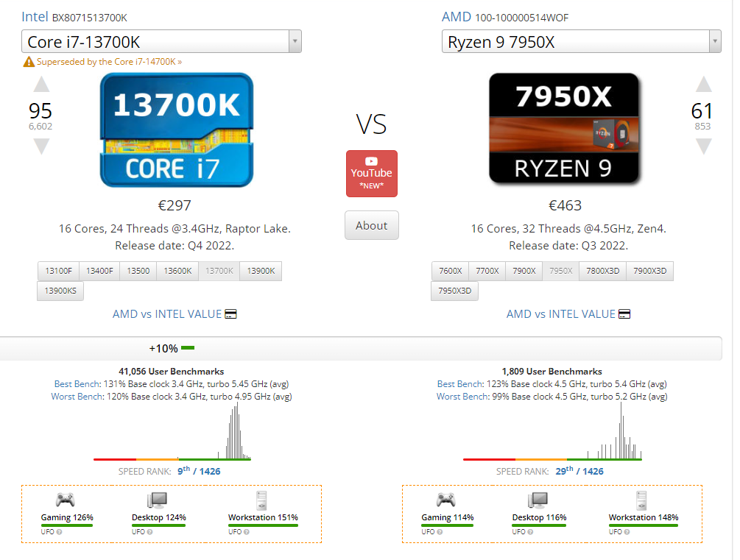The image size is (740, 560).
Task: Click the Intel speed rank 9th / 1426
Action: coord(199,471)
